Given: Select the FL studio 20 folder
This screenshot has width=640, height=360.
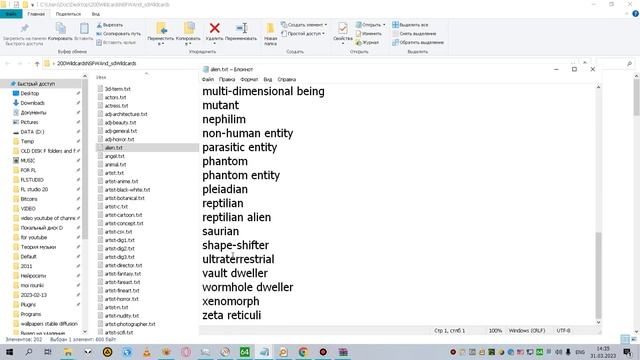Looking at the screenshot, I should [x=34, y=189].
